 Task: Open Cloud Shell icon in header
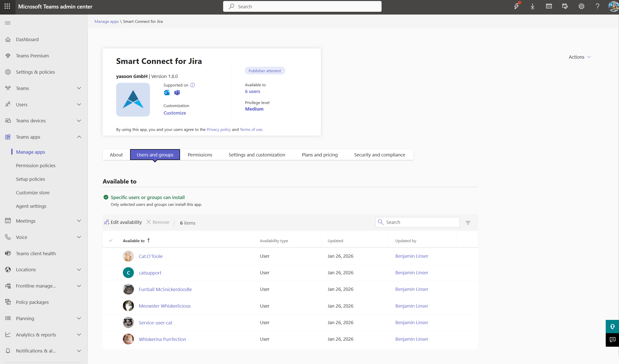(549, 7)
